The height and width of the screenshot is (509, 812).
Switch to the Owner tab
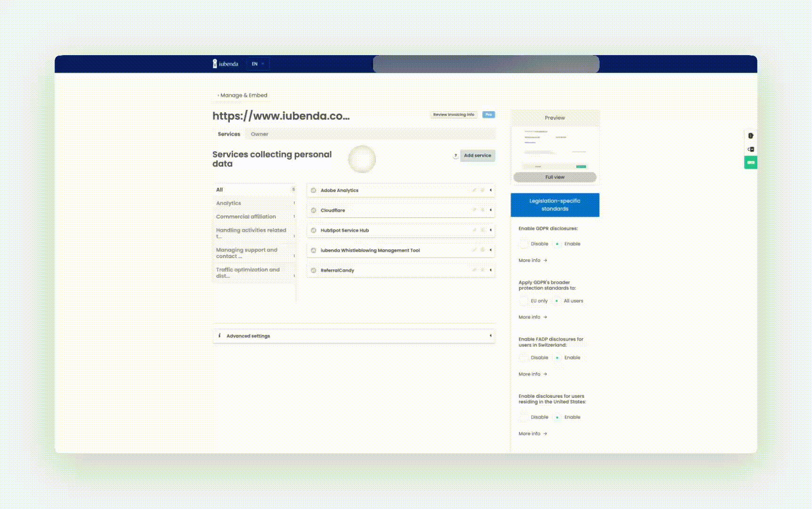[260, 134]
